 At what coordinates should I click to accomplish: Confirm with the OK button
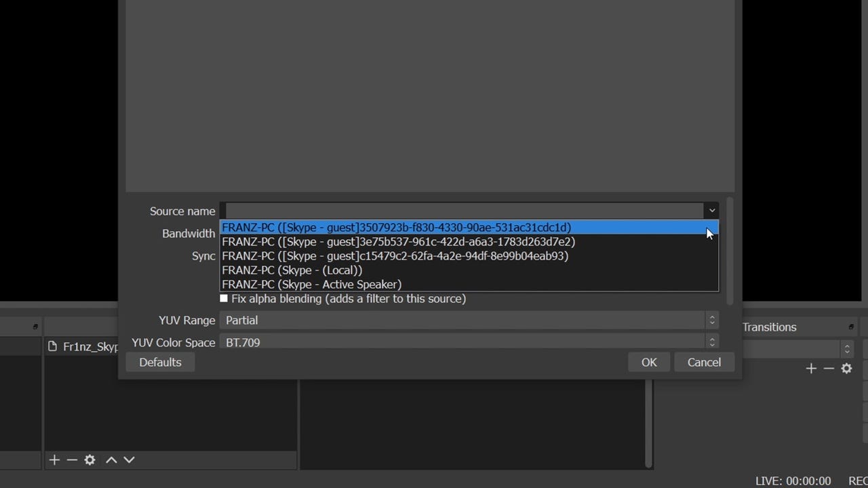click(x=649, y=362)
